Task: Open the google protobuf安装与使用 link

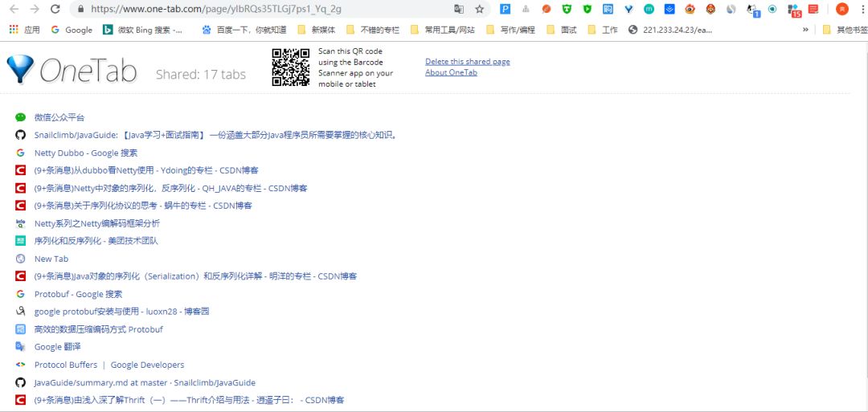Action: pyautogui.click(x=122, y=312)
